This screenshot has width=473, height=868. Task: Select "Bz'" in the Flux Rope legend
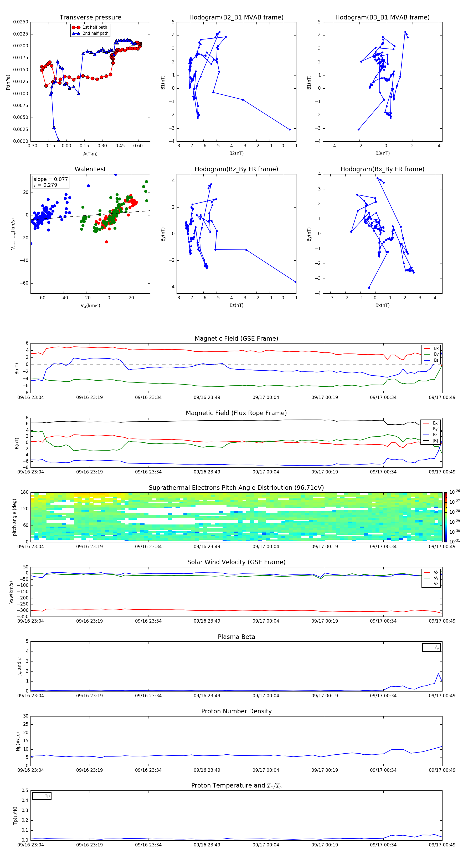(431, 435)
